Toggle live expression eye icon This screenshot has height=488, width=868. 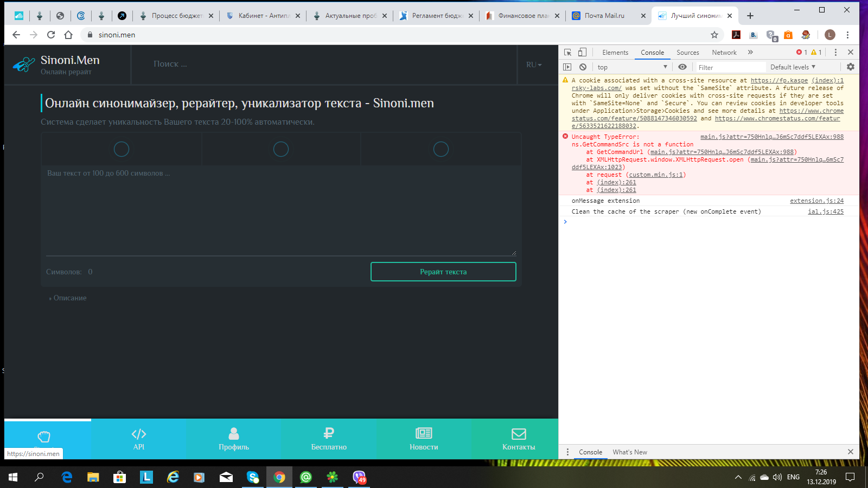(x=682, y=67)
